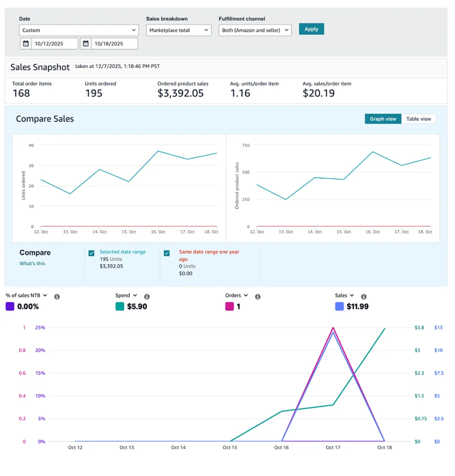
Task: Click the 10/12/2025 start date field
Action: point(55,44)
